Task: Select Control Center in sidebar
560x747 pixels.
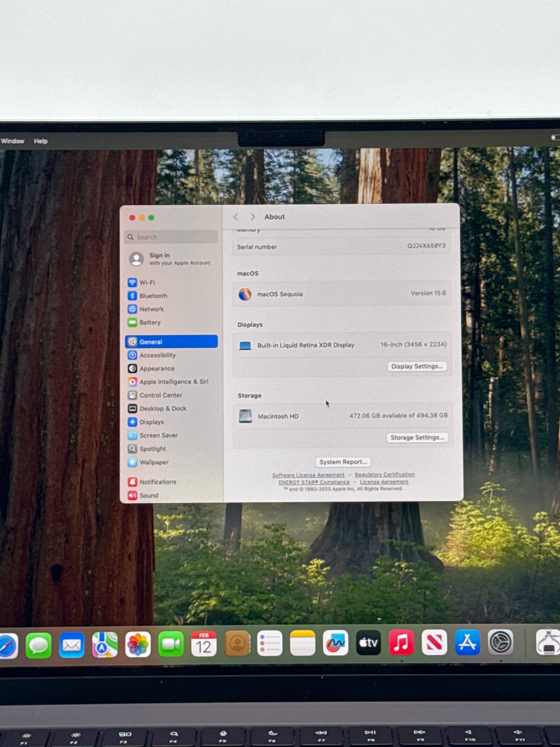Action: (160, 395)
